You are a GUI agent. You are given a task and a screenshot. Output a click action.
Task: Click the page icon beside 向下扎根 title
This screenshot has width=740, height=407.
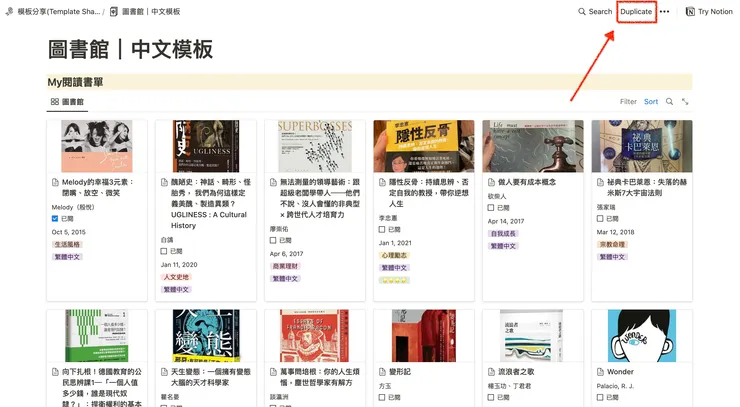pos(55,372)
